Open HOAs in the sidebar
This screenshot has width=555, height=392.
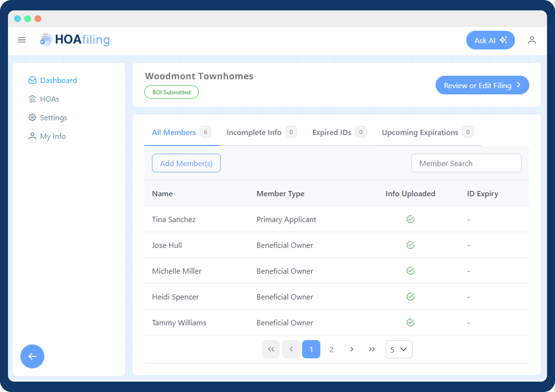point(44,99)
